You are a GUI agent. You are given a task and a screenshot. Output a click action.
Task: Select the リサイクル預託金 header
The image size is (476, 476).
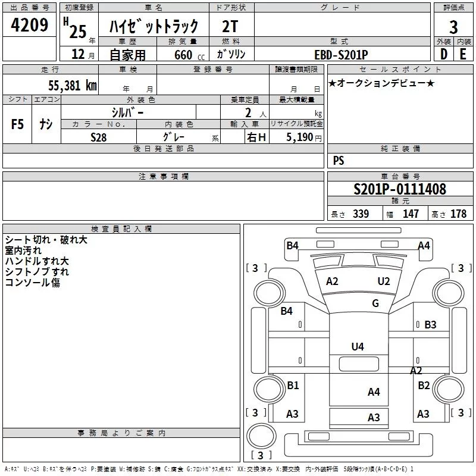[x=296, y=124]
